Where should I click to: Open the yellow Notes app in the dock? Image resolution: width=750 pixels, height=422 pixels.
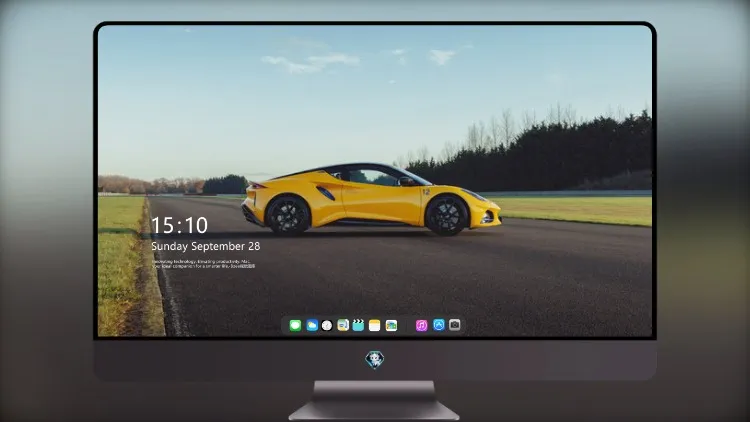(375, 325)
